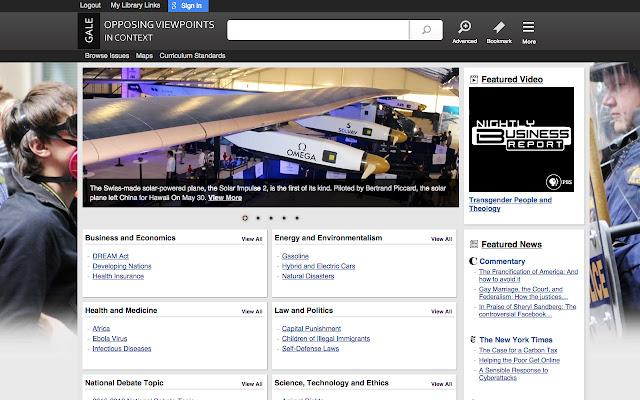Click the Featured News section icon
The height and width of the screenshot is (400, 640).
point(473,244)
